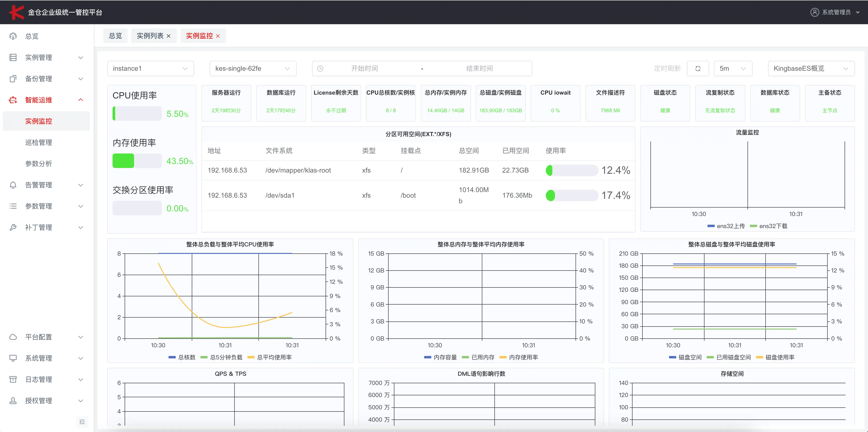Click the 备份管理 icon in the sidebar
868x432 pixels.
click(13, 78)
